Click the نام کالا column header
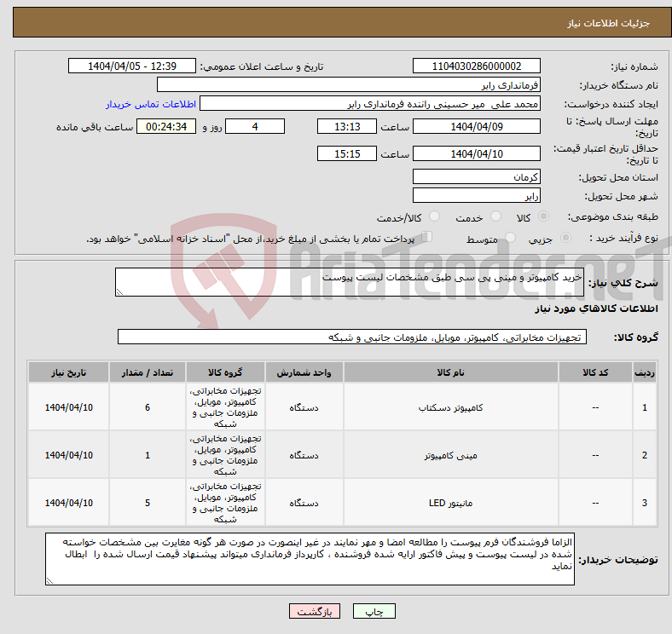 (451, 372)
